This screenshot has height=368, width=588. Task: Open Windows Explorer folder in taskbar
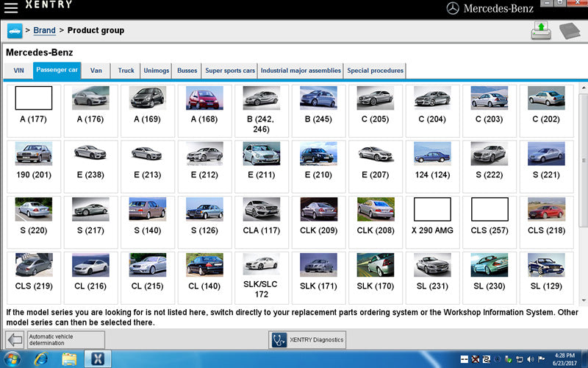point(69,359)
